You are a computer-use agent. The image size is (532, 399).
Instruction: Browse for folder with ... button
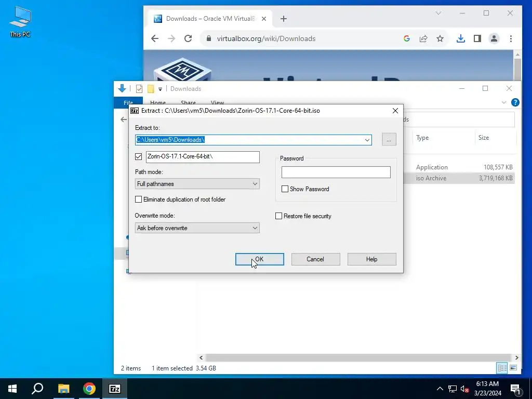coord(389,140)
